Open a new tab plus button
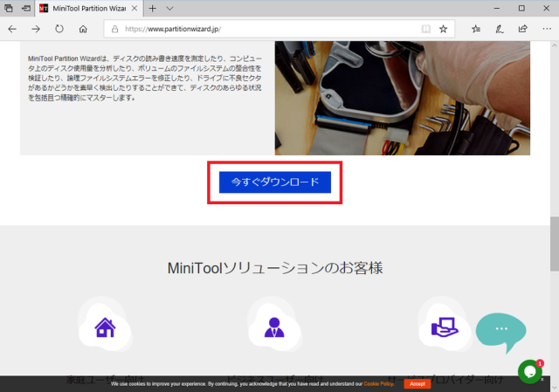559x392 pixels. [153, 8]
